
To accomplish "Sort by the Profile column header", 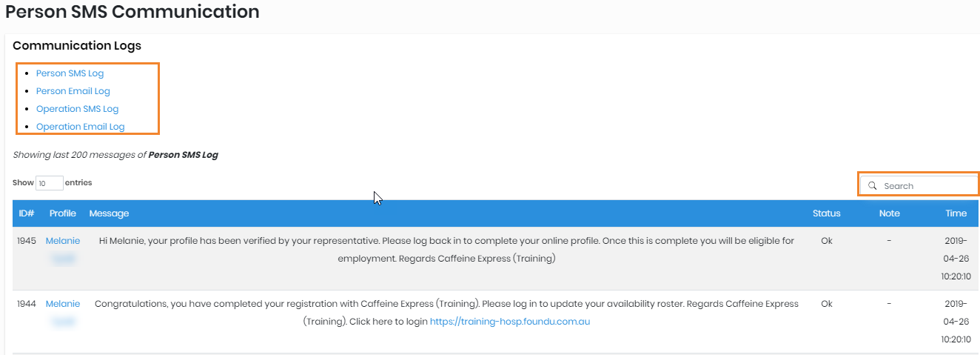I will 63,213.
